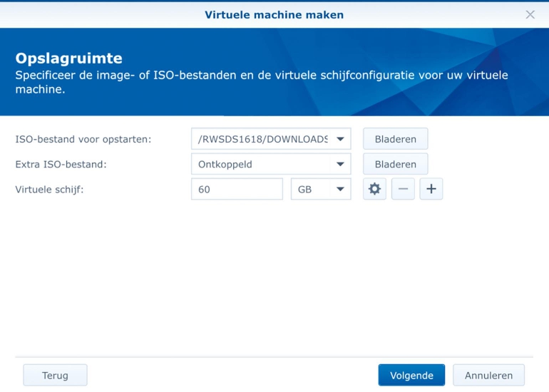Click the ISO-bestand voor opstarten label
This screenshot has height=392, width=549.
(x=83, y=140)
